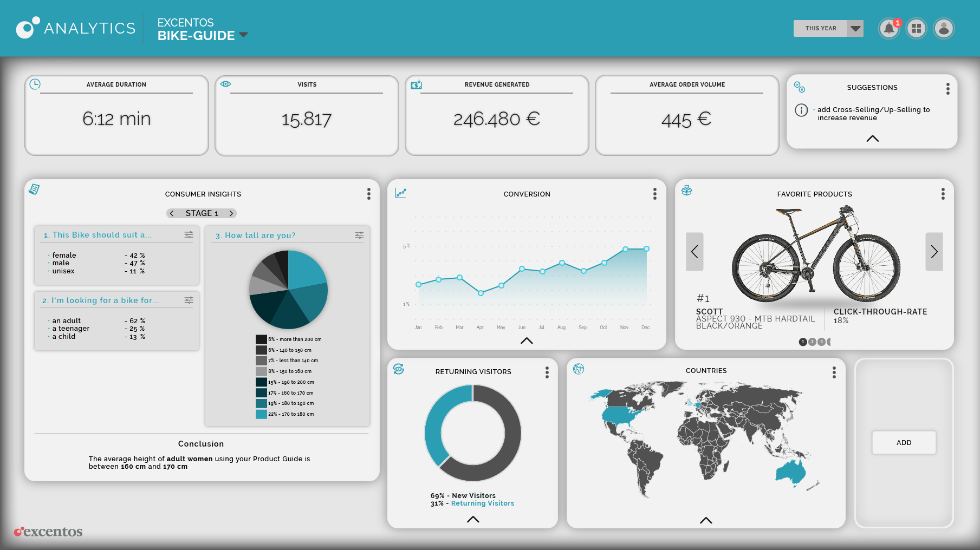The image size is (980, 550).
Task: Open Consumer Insights three-dot menu
Action: pos(369,194)
